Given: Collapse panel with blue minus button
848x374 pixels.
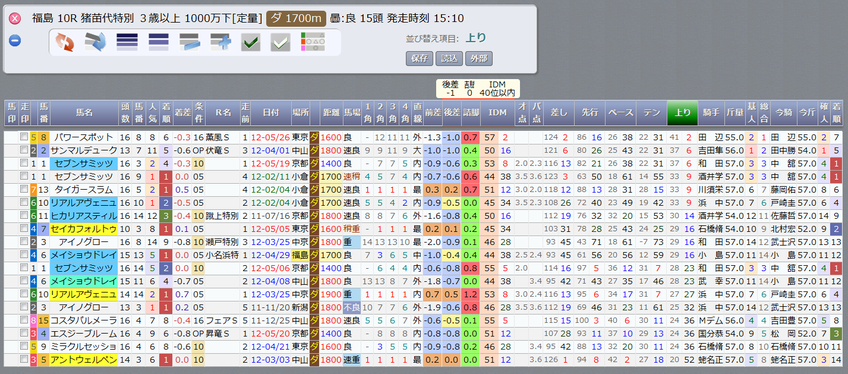Looking at the screenshot, I should click(15, 41).
